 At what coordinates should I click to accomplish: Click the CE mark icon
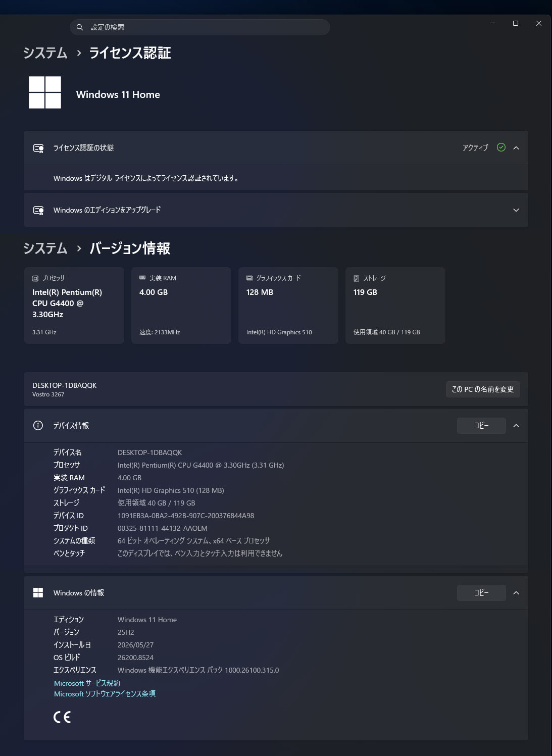pyautogui.click(x=62, y=717)
